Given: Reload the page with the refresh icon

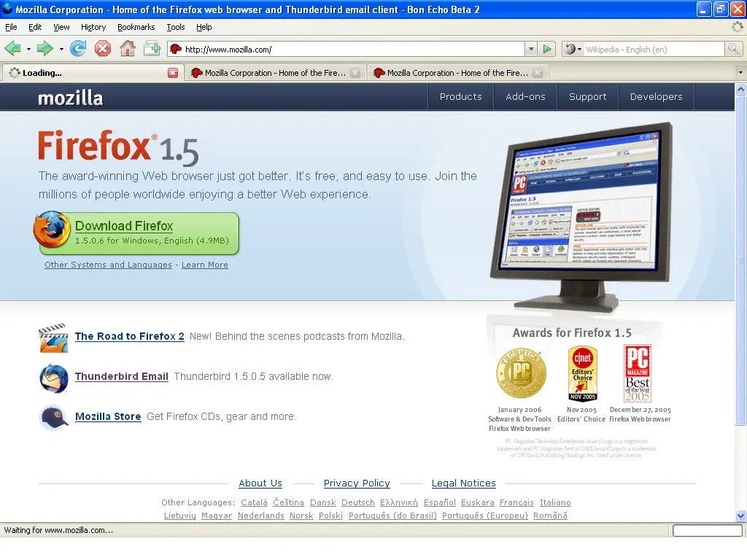Looking at the screenshot, I should pos(78,49).
